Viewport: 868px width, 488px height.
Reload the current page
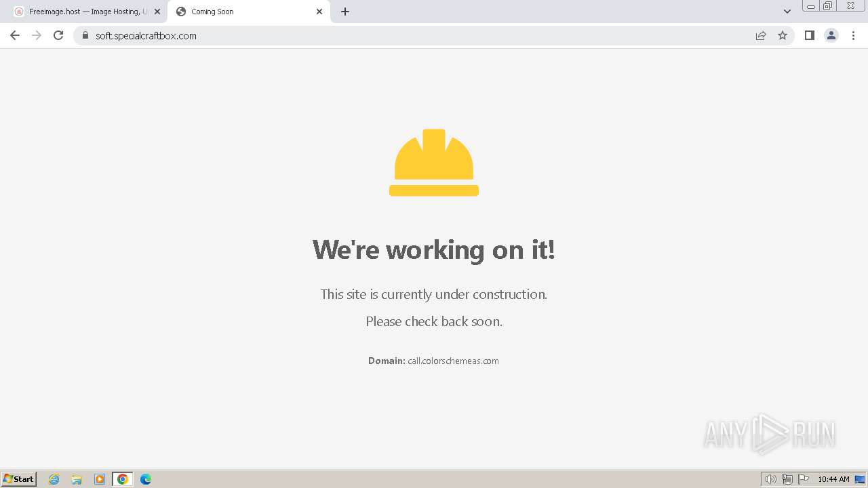click(x=58, y=35)
